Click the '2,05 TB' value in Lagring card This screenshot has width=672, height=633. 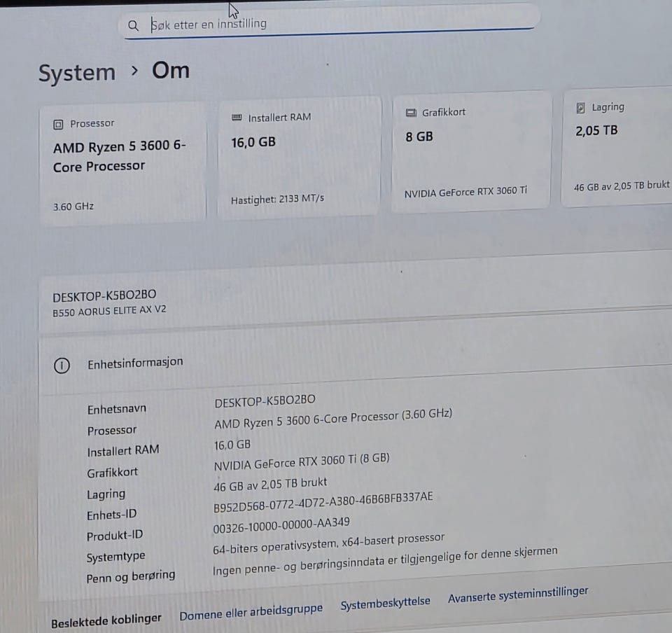tap(596, 130)
